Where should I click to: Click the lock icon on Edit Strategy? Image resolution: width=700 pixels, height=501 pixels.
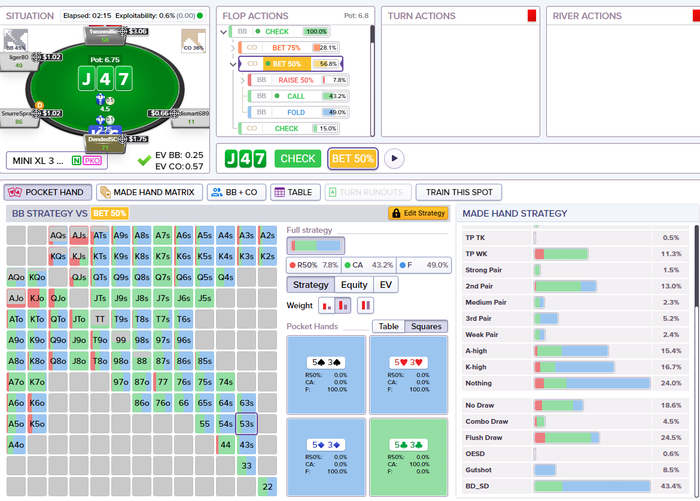(396, 213)
